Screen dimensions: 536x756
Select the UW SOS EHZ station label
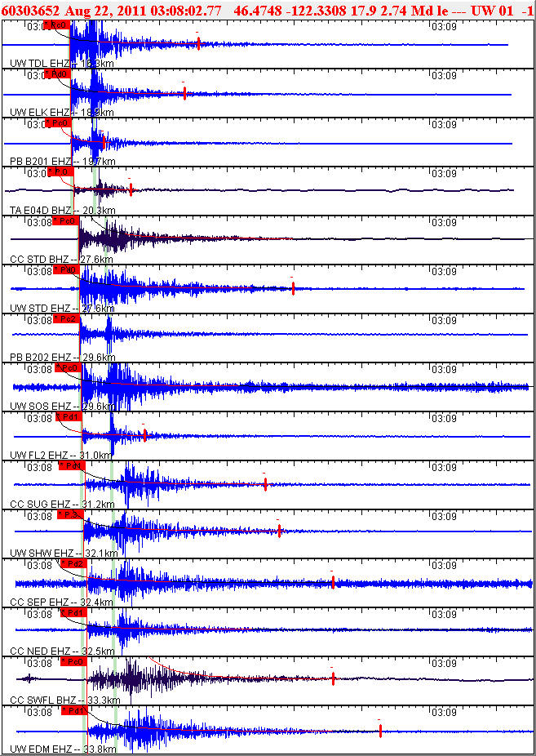(62, 407)
